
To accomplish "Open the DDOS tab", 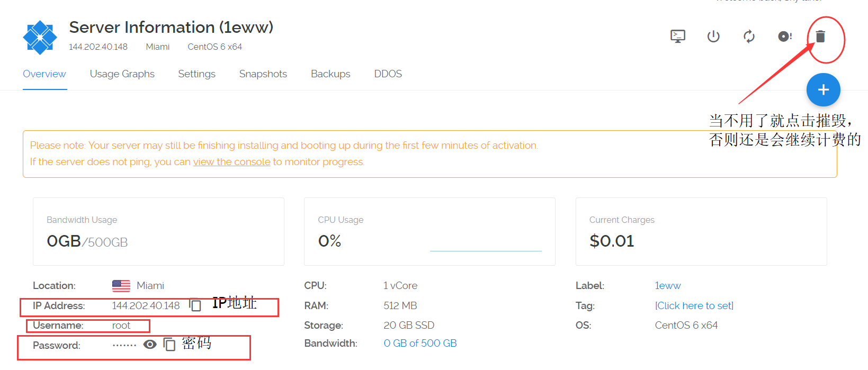I will coord(388,74).
